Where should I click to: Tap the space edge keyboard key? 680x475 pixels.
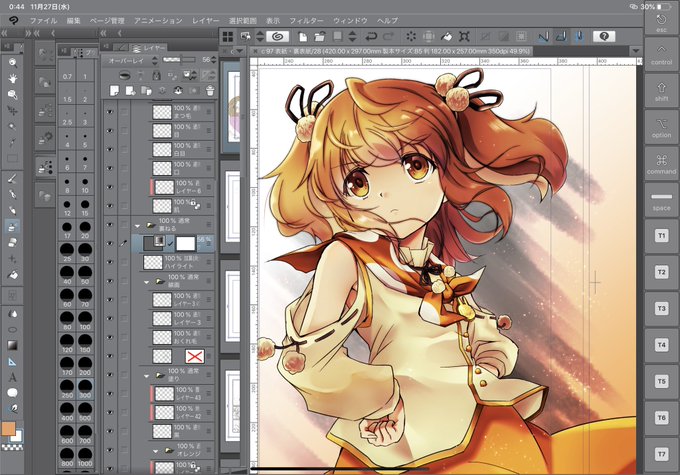[x=661, y=200]
